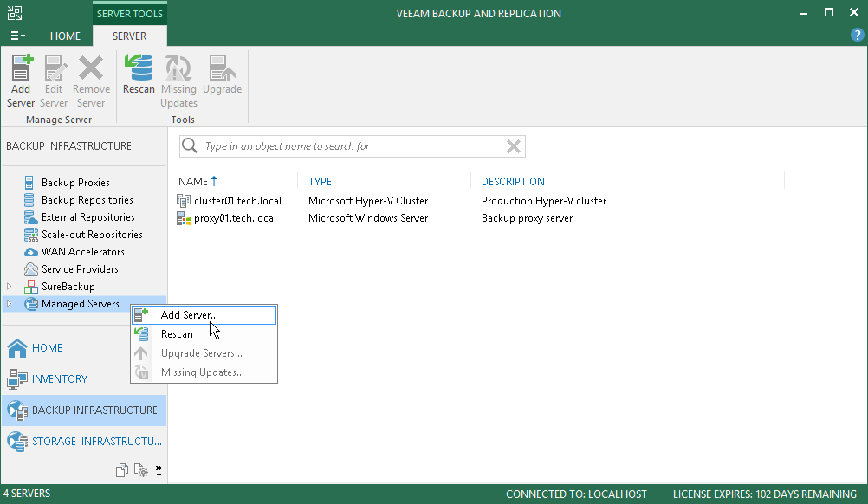868x504 pixels.
Task: Clear the object search field
Action: pyautogui.click(x=513, y=146)
